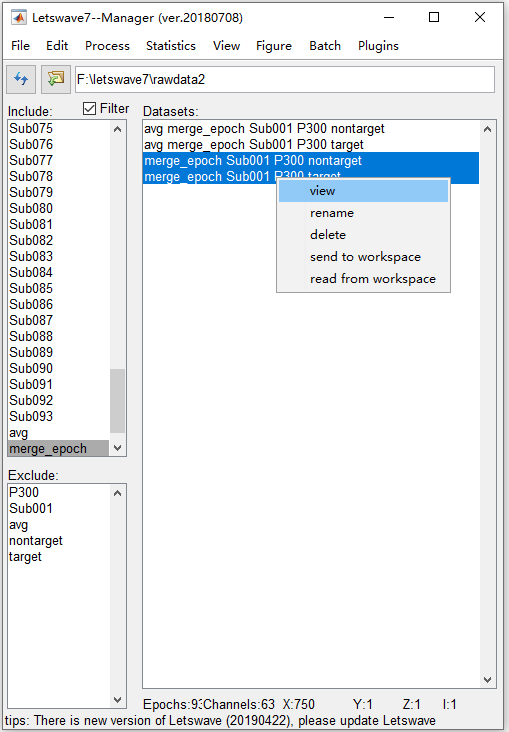The height and width of the screenshot is (732, 509).
Task: Select send to workspace option
Action: (363, 257)
